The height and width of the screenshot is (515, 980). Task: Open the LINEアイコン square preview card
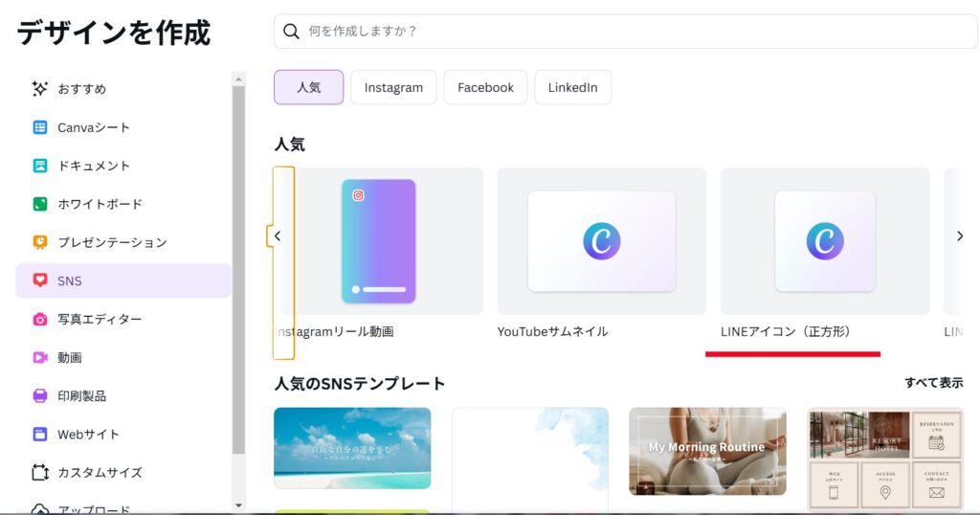click(825, 240)
